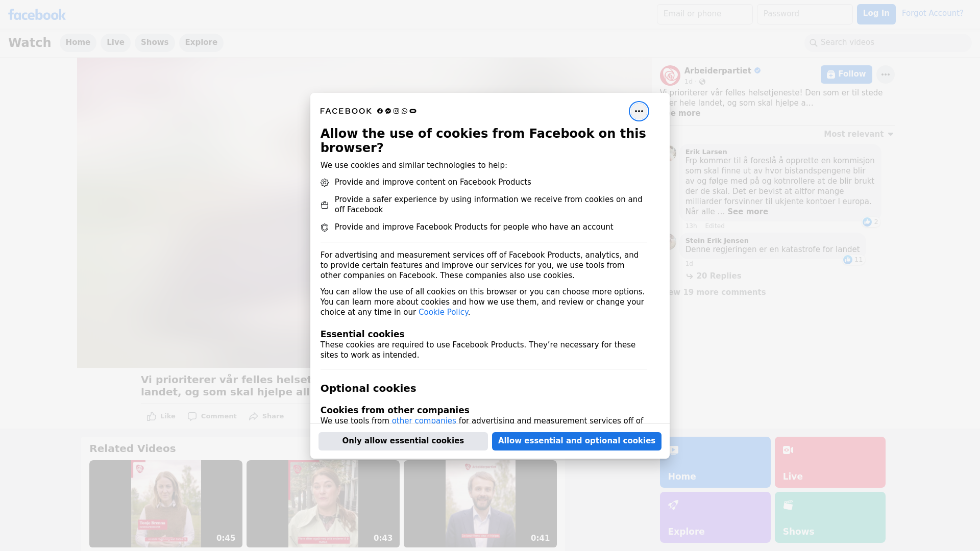Click the like reaction on Erik Larsen's comment
This screenshot has width=980, height=551.
point(867,222)
